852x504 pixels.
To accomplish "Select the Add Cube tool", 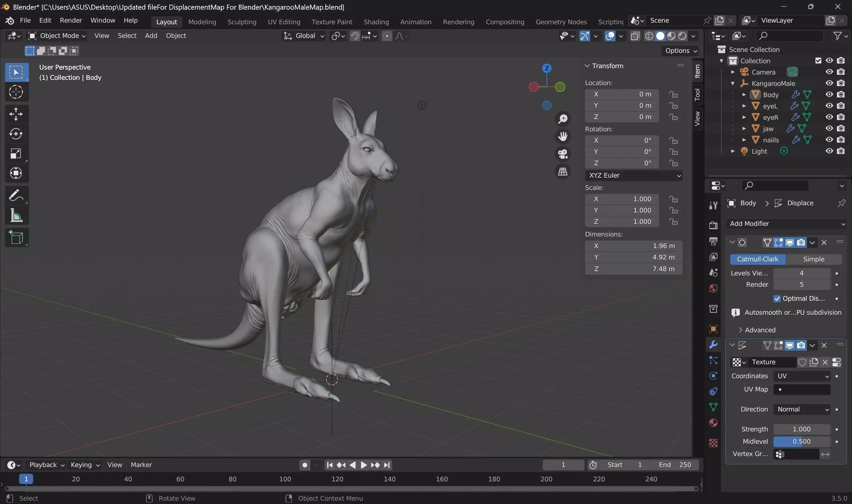I will click(16, 238).
